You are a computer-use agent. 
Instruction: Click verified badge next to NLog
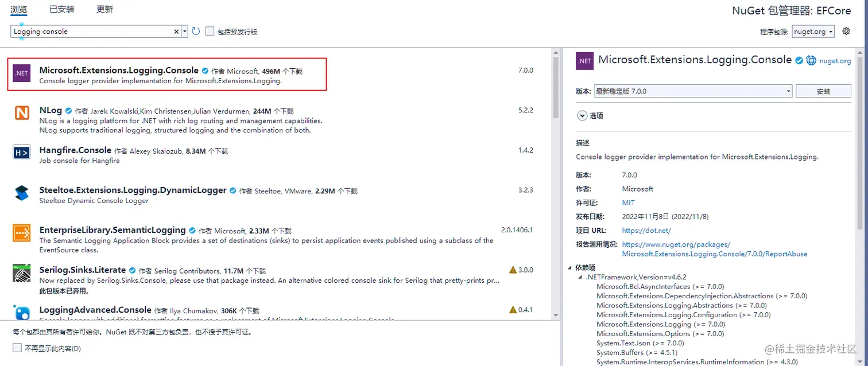click(68, 111)
